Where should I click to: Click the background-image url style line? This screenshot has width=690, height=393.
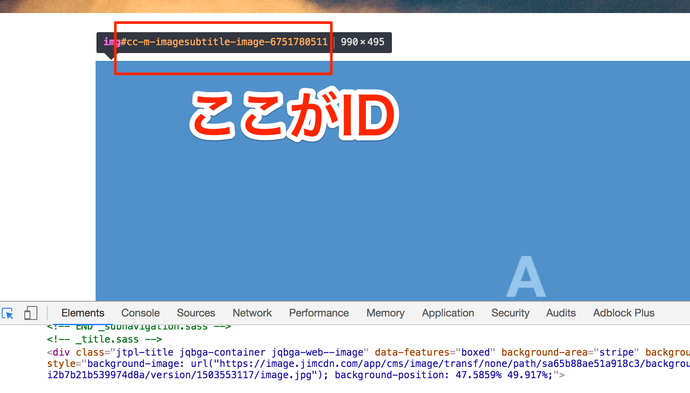coord(368,364)
